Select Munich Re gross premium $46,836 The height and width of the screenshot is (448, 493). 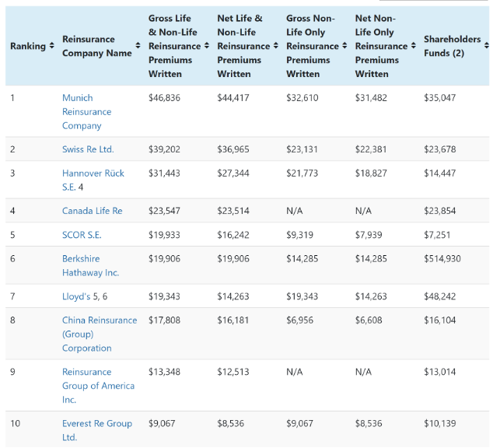(164, 98)
